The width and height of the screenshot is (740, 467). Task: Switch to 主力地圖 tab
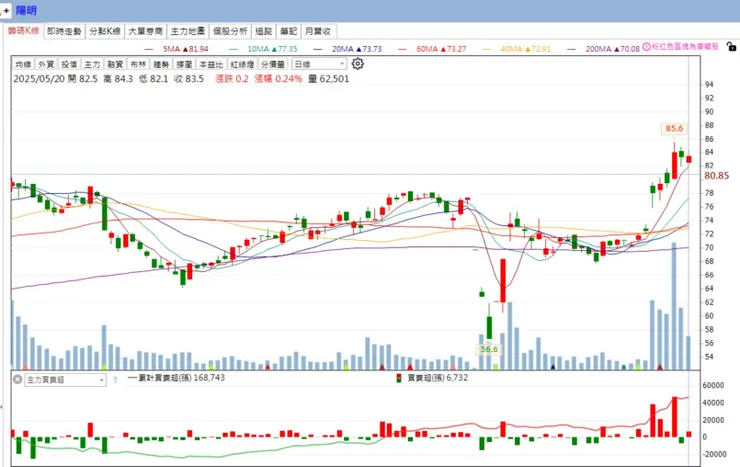[x=188, y=31]
